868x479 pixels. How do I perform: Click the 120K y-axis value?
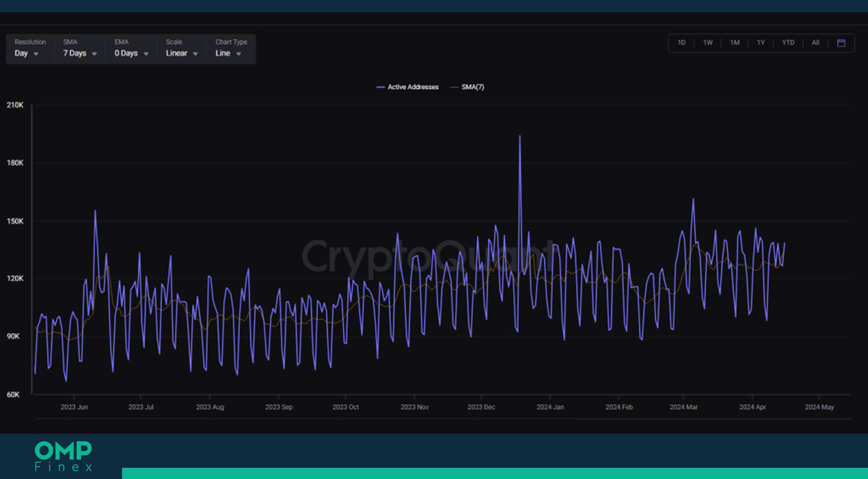point(15,279)
